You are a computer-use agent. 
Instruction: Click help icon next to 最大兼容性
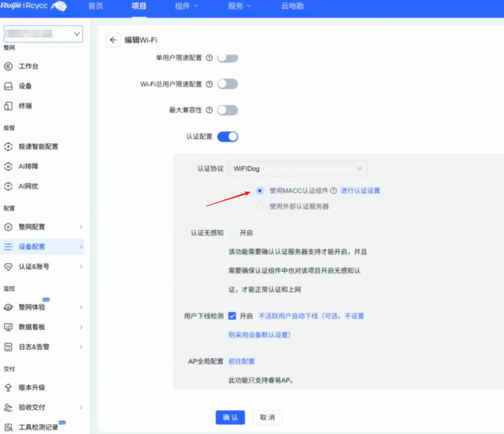pos(209,110)
